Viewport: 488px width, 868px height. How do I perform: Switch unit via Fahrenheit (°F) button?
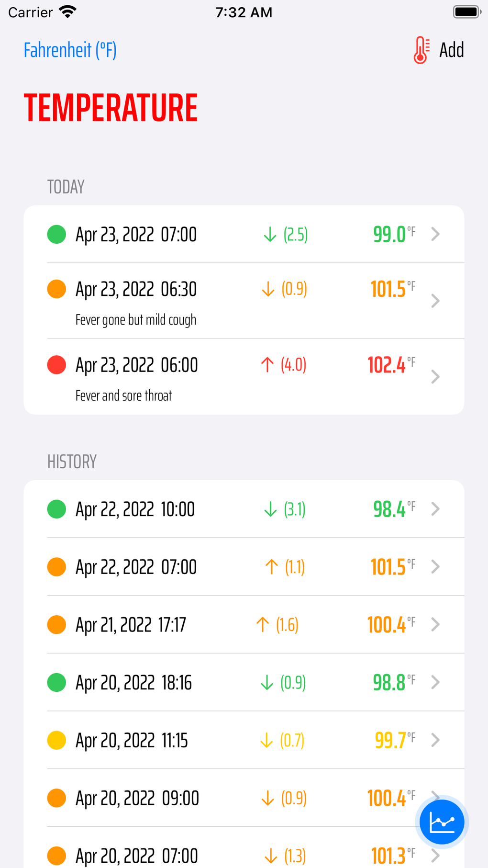(x=70, y=50)
